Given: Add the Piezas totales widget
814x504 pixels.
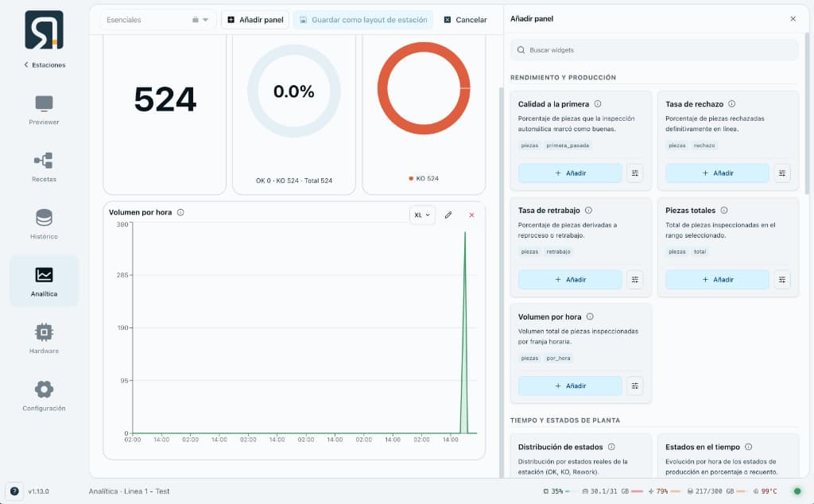Looking at the screenshot, I should pos(718,279).
